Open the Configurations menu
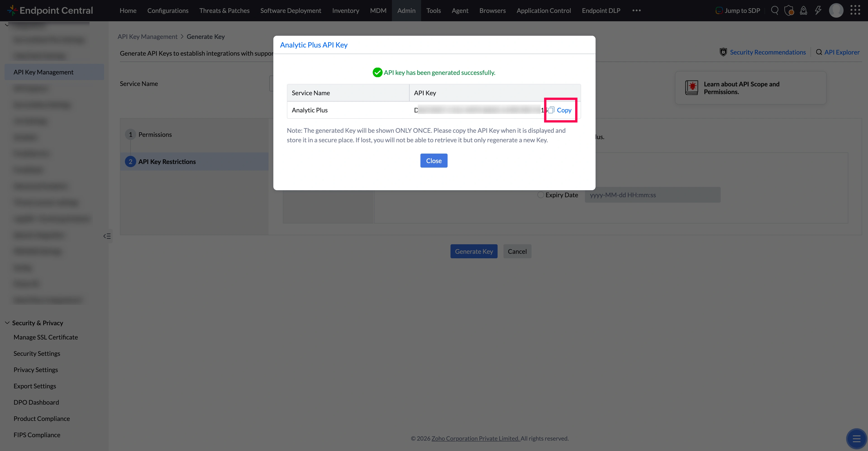 (x=168, y=10)
